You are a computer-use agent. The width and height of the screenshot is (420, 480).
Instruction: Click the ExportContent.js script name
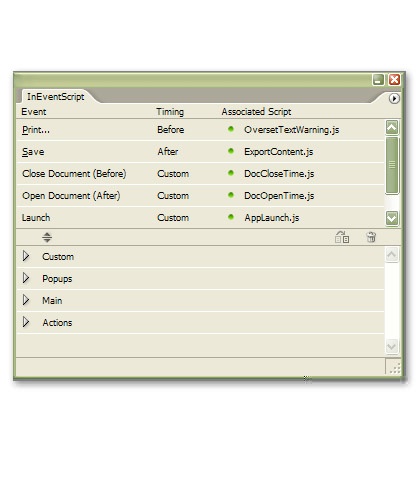tap(279, 152)
